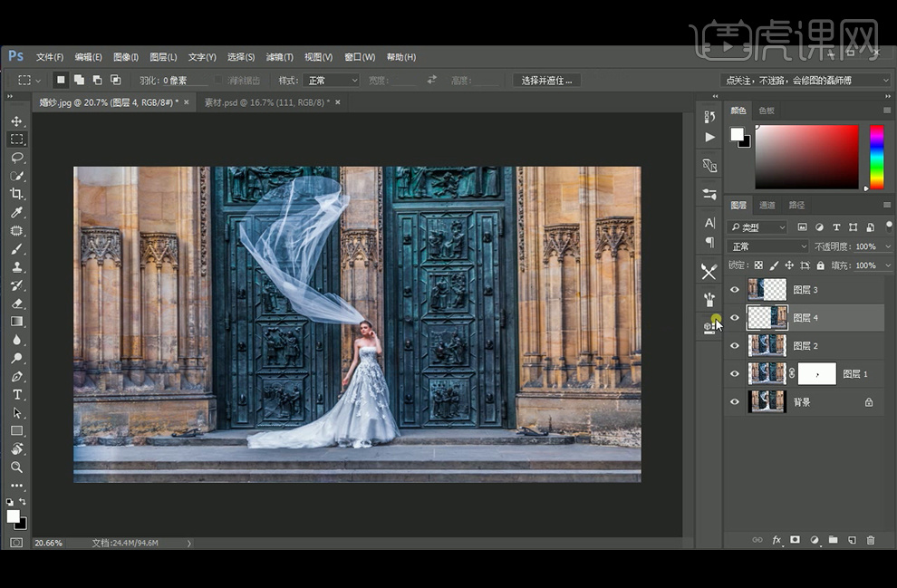Image resolution: width=897 pixels, height=588 pixels.
Task: Choose the Horizontal Type tool
Action: pos(16,395)
